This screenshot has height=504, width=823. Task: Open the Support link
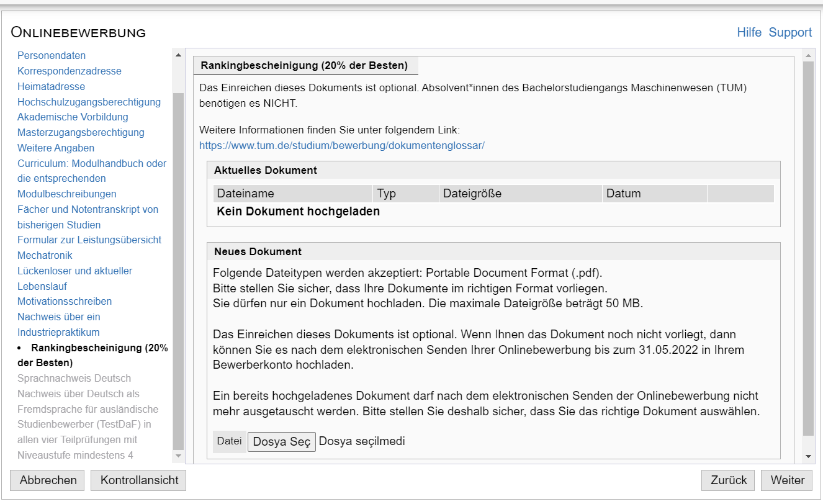789,32
